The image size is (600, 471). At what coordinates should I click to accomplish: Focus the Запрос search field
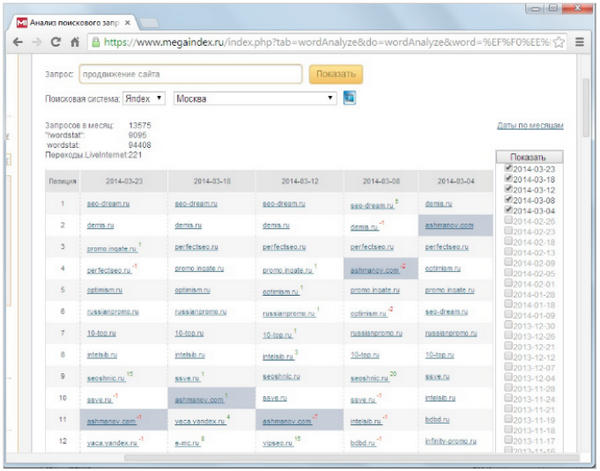pyautogui.click(x=191, y=74)
